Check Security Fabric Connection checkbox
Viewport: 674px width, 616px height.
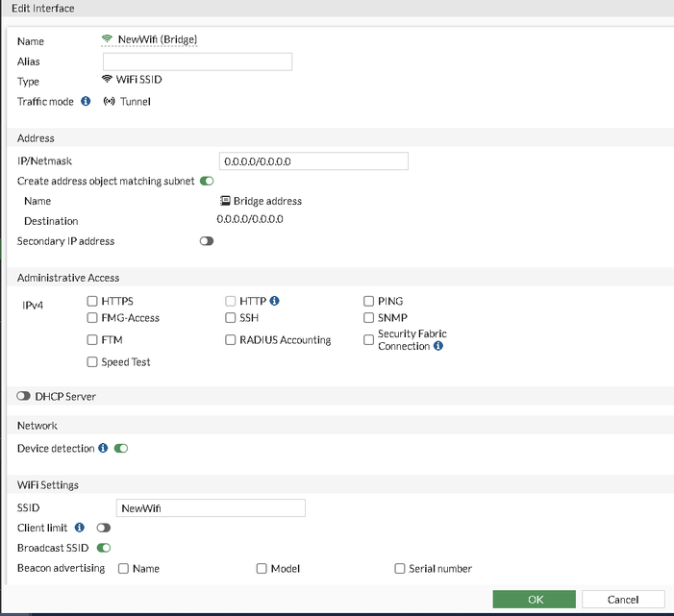(368, 340)
